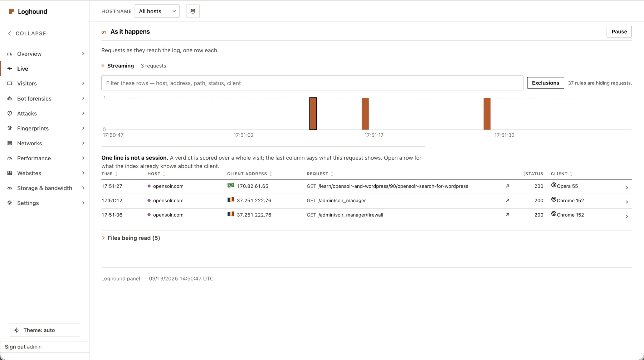The width and height of the screenshot is (644, 360).
Task: Click the Overview bar chart icon
Action: click(x=10, y=54)
